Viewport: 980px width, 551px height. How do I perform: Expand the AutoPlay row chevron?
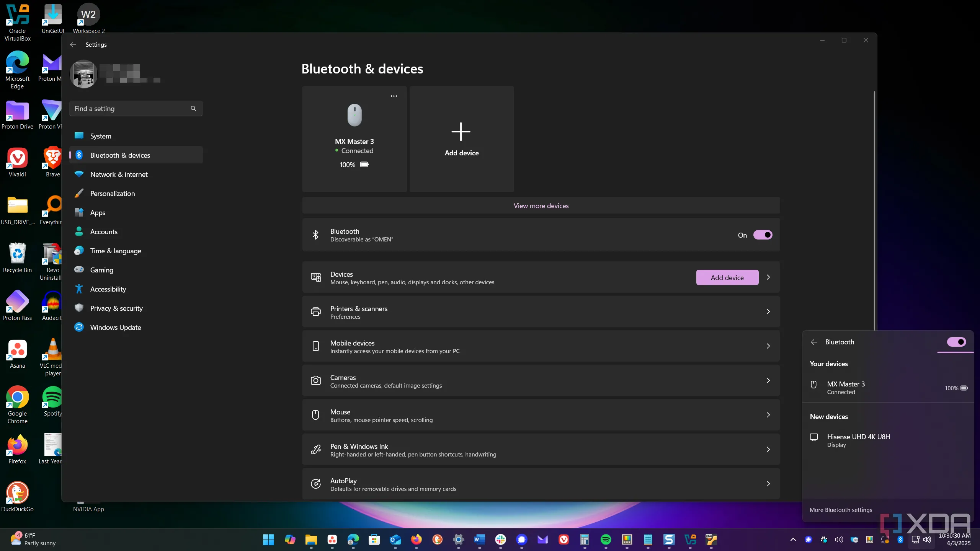tap(768, 484)
